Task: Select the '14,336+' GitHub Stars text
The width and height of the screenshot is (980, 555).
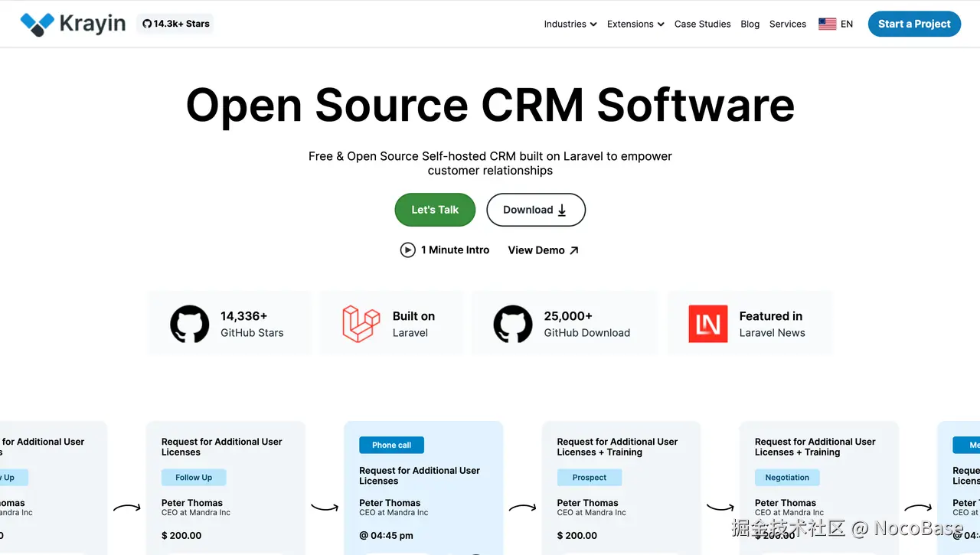Action: [244, 315]
